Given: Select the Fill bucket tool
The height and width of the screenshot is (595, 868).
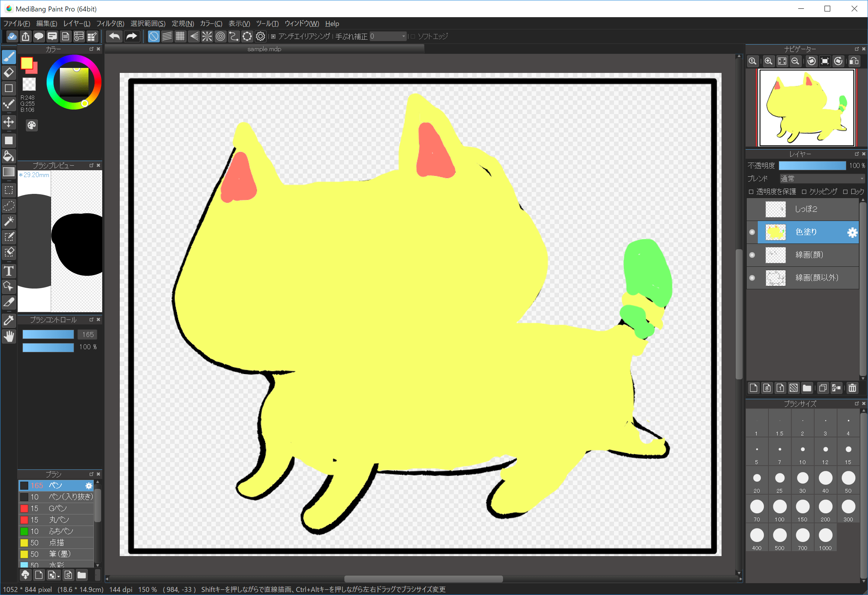Looking at the screenshot, I should (x=9, y=156).
